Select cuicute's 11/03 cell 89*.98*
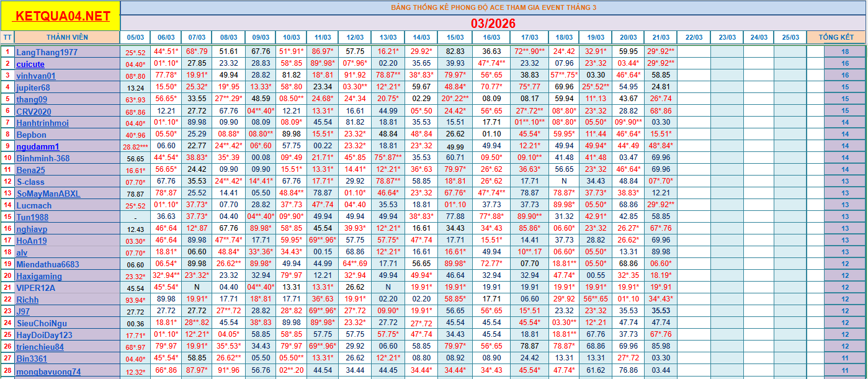Viewport: 868px width, 379px height. coord(323,64)
